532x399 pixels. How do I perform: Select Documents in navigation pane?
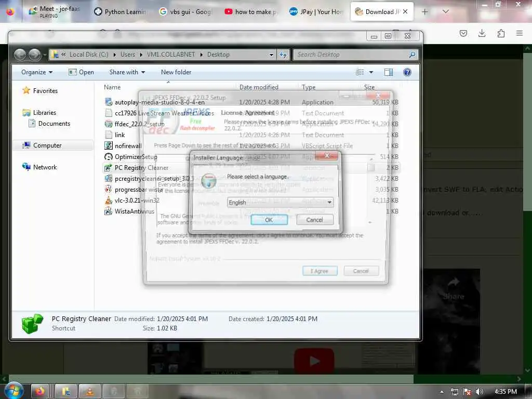(54, 124)
